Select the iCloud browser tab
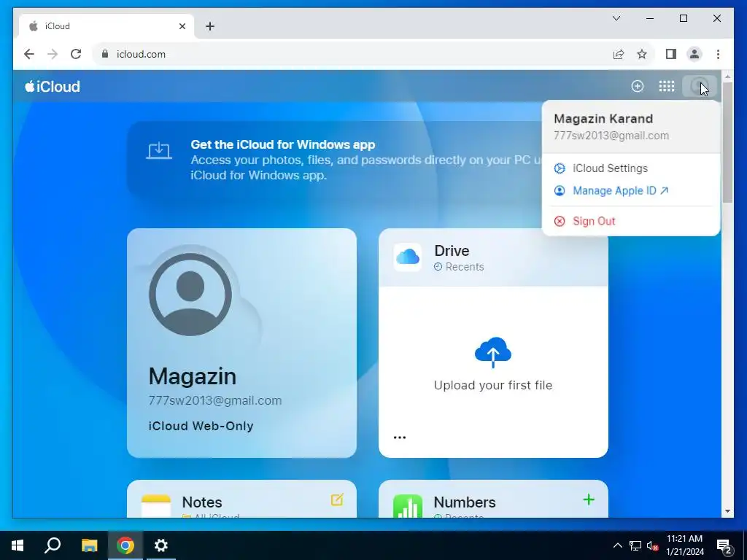The image size is (747, 560). pyautogui.click(x=107, y=26)
